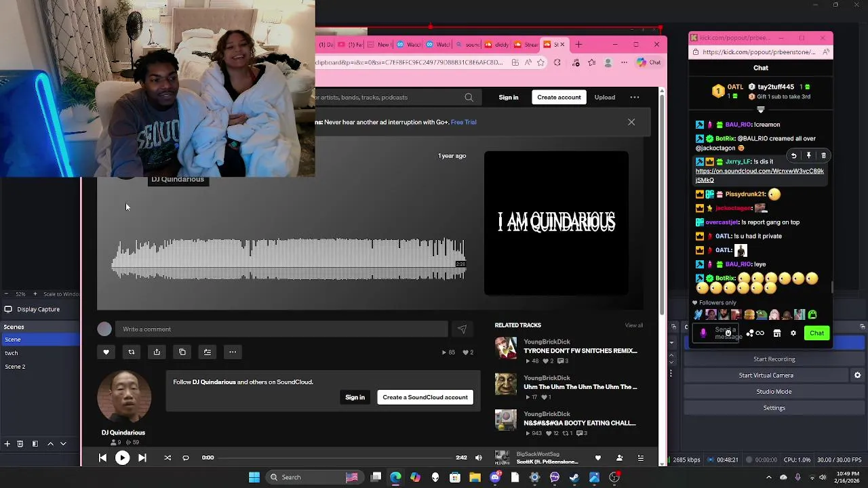868x488 pixels.
Task: Click Create a SoundCloud account button
Action: pos(425,397)
